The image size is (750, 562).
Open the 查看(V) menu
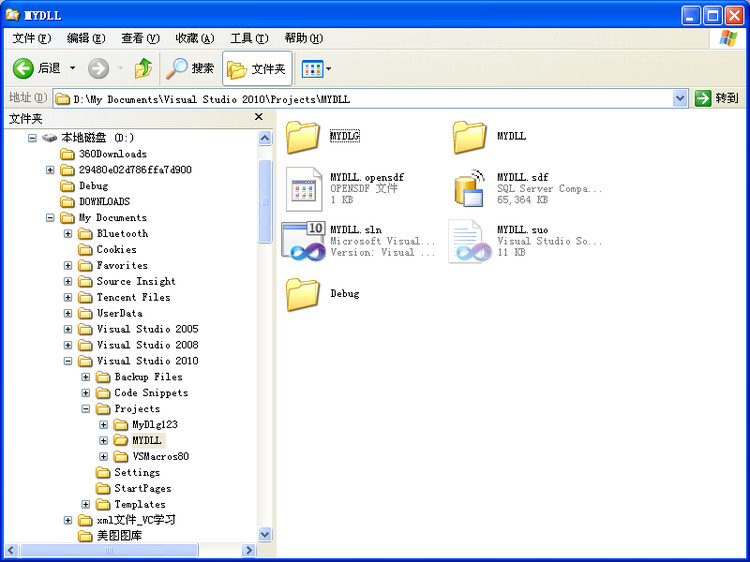[140, 38]
